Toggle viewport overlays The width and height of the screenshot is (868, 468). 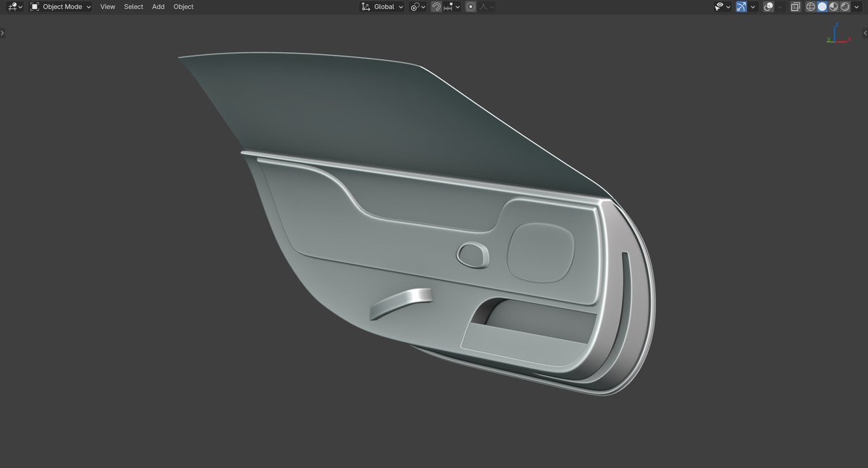[769, 7]
